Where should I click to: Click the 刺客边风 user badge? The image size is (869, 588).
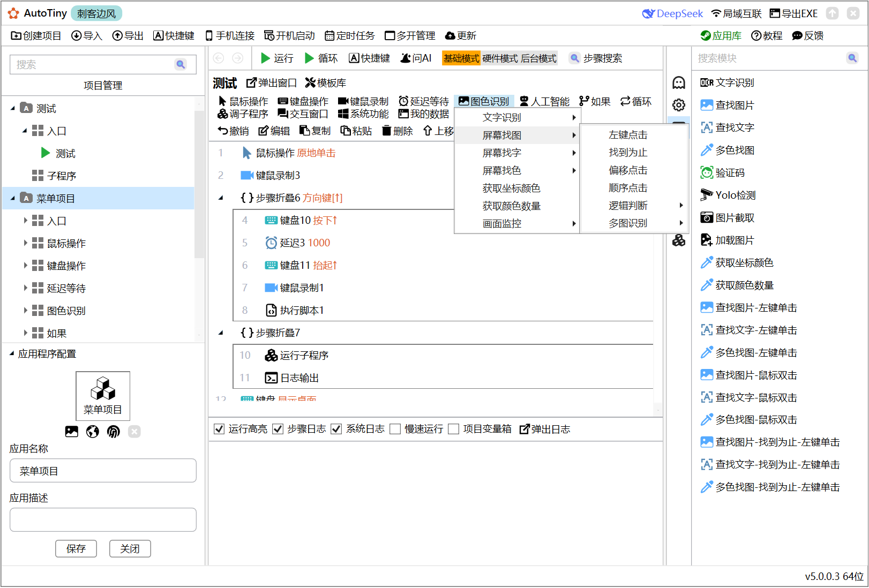click(96, 13)
